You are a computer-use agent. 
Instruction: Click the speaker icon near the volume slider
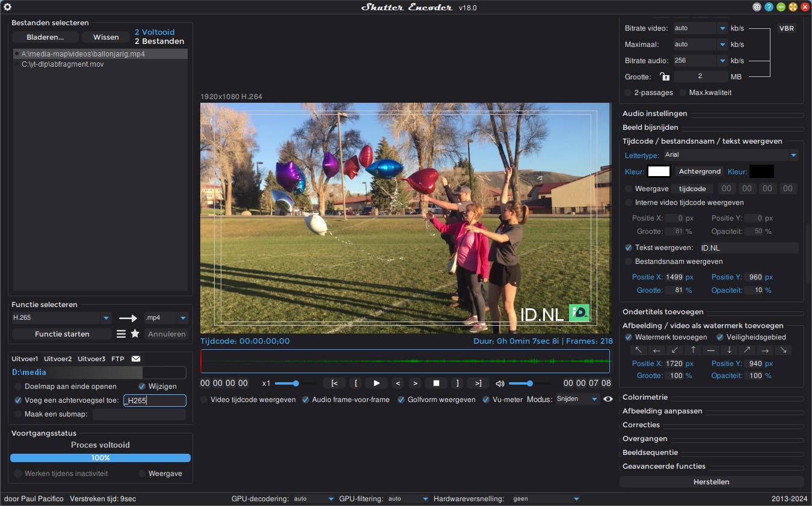501,383
